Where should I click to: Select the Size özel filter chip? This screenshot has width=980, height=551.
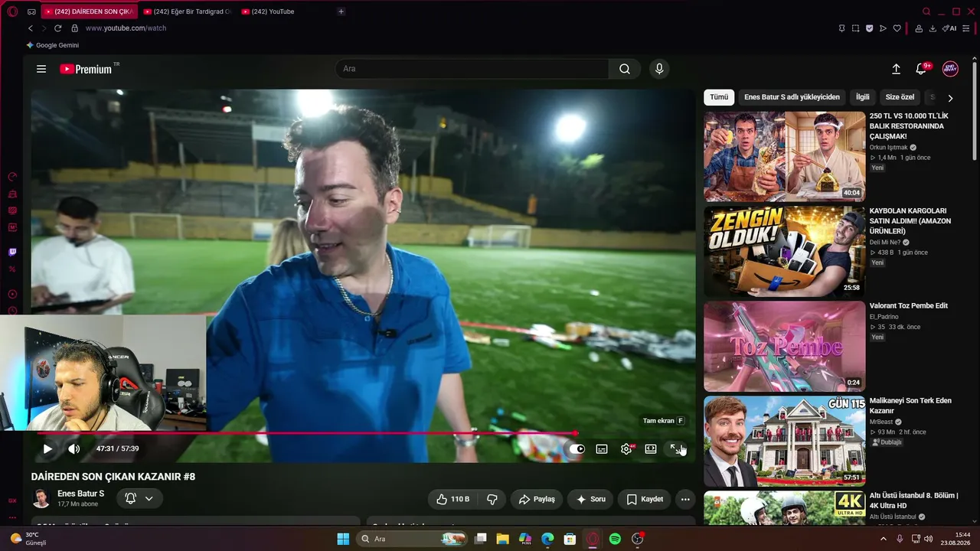(x=900, y=97)
